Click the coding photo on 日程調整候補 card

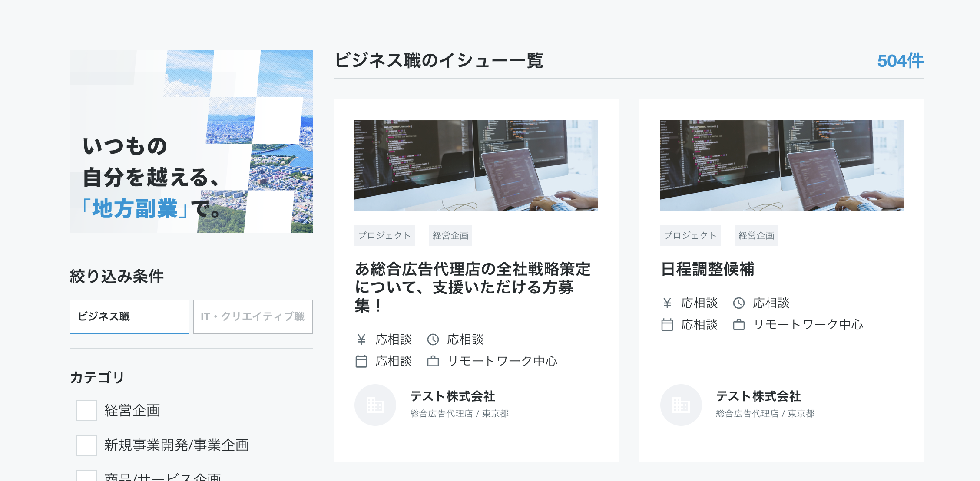click(781, 166)
